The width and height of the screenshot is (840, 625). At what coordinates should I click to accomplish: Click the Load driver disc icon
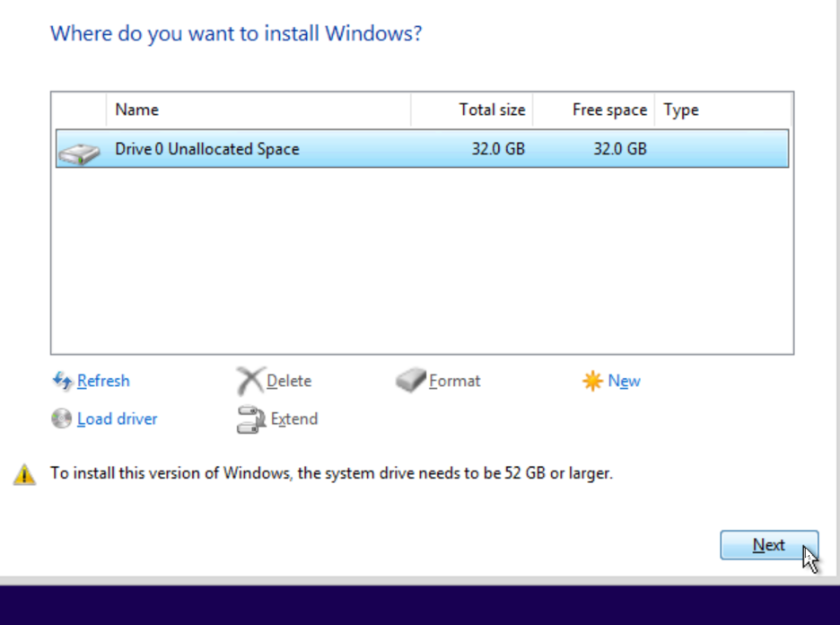pyautogui.click(x=62, y=418)
